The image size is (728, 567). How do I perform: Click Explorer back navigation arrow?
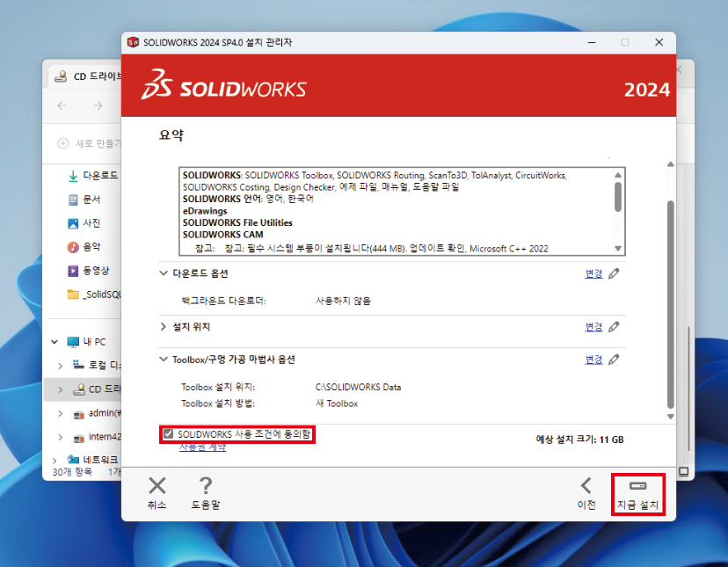62,105
